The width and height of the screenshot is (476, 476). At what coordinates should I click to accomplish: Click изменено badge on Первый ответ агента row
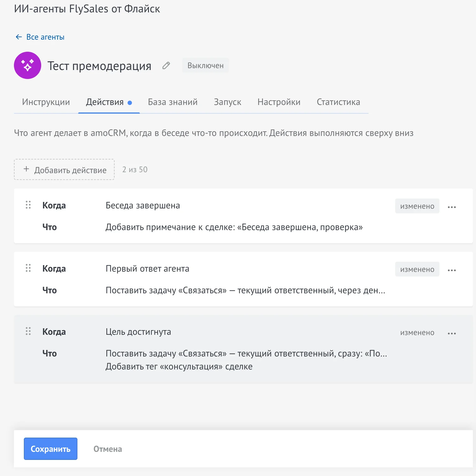tap(417, 269)
